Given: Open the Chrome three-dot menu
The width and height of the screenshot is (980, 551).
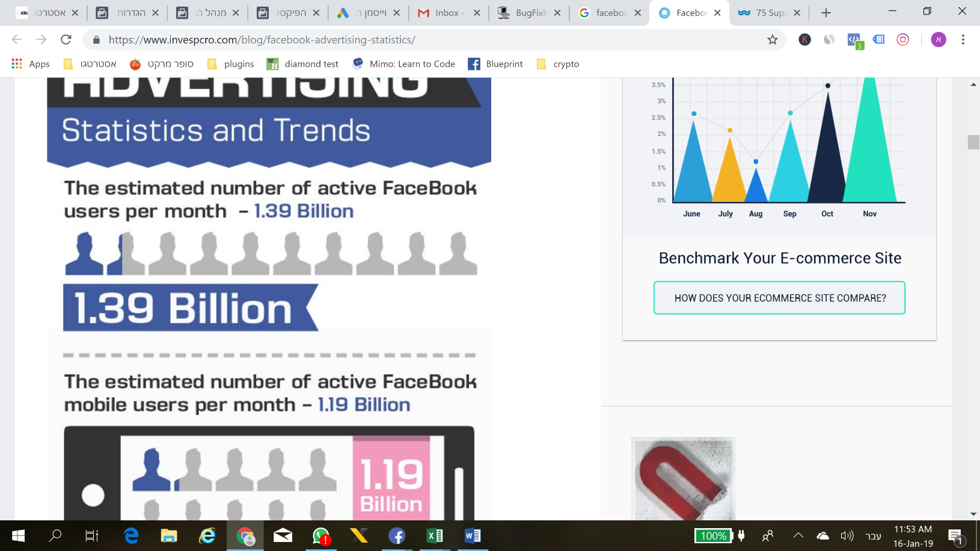Looking at the screenshot, I should [x=963, y=40].
